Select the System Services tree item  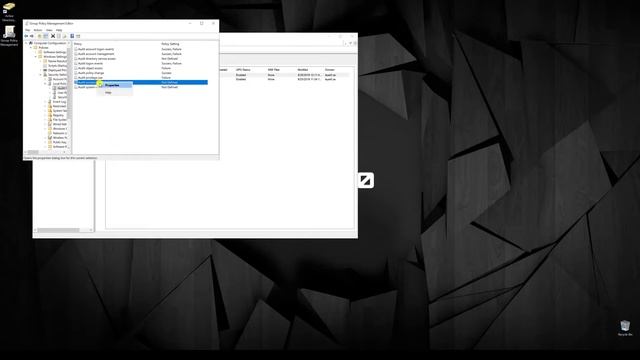pos(57,111)
